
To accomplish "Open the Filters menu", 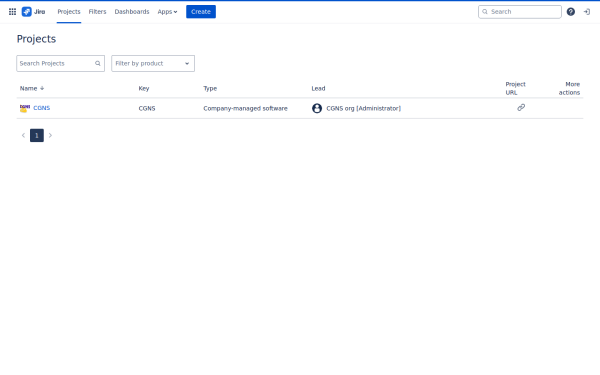I will pos(97,12).
